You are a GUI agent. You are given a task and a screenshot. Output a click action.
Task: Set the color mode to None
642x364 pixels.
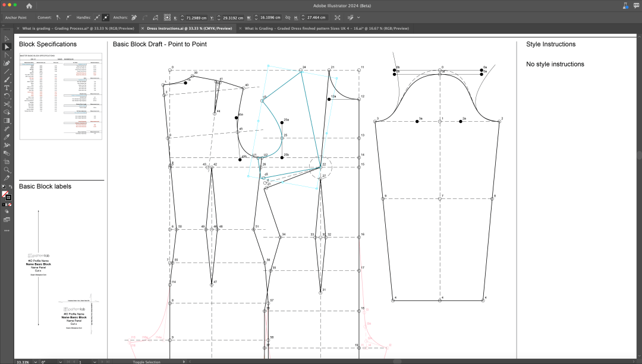(10, 204)
